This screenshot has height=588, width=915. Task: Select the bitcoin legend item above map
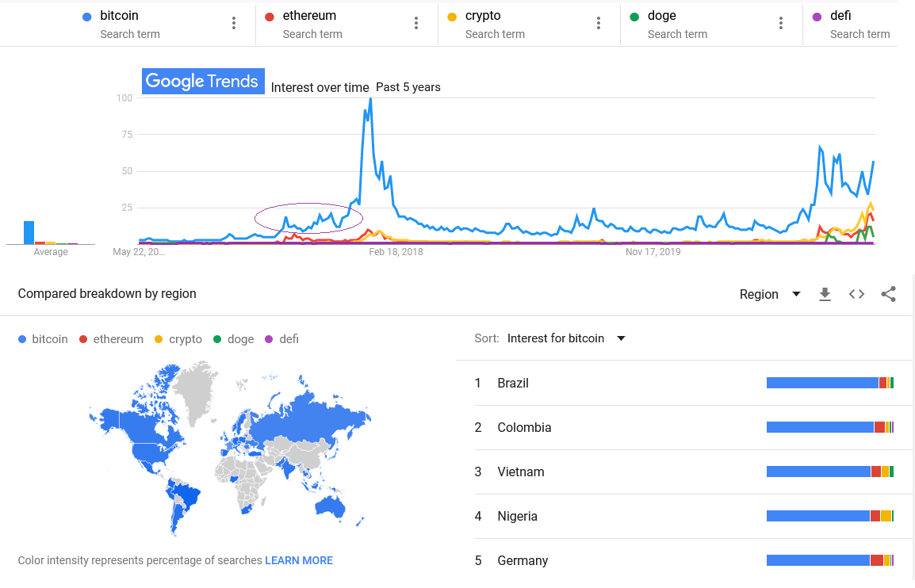(x=43, y=339)
